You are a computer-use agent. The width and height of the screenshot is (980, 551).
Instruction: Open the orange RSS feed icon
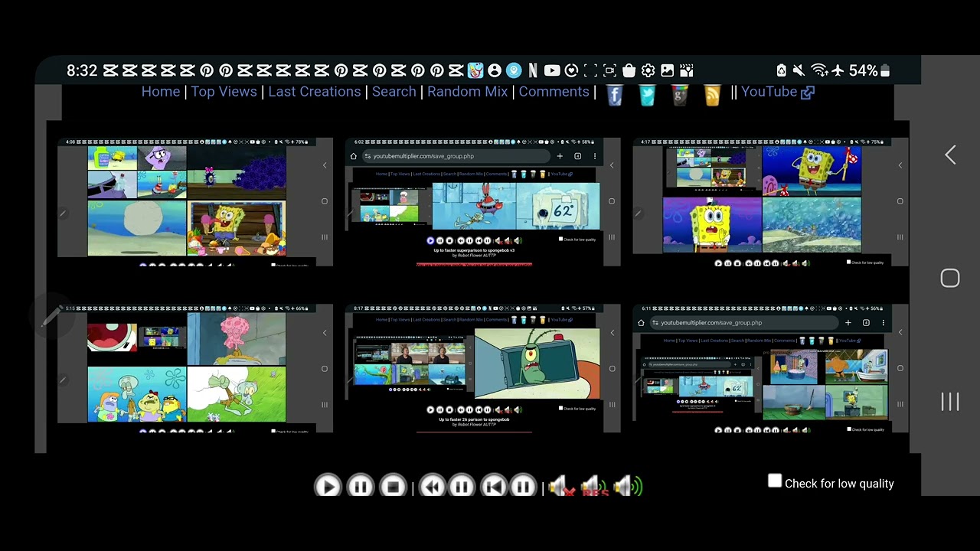(x=712, y=94)
